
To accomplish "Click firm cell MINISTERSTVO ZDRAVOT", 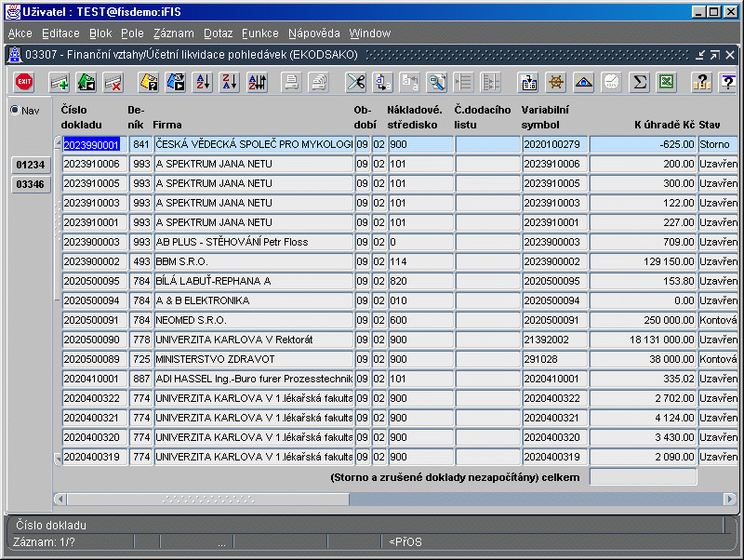I will [254, 359].
